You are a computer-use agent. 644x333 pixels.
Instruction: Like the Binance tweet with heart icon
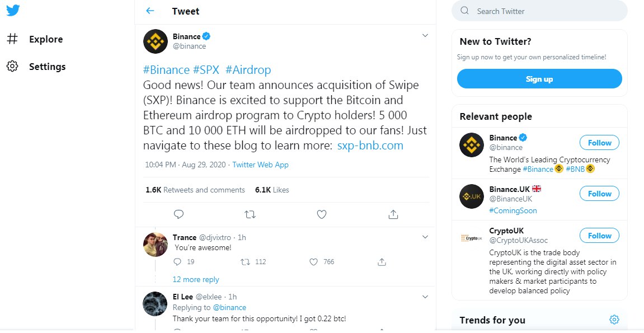(322, 214)
